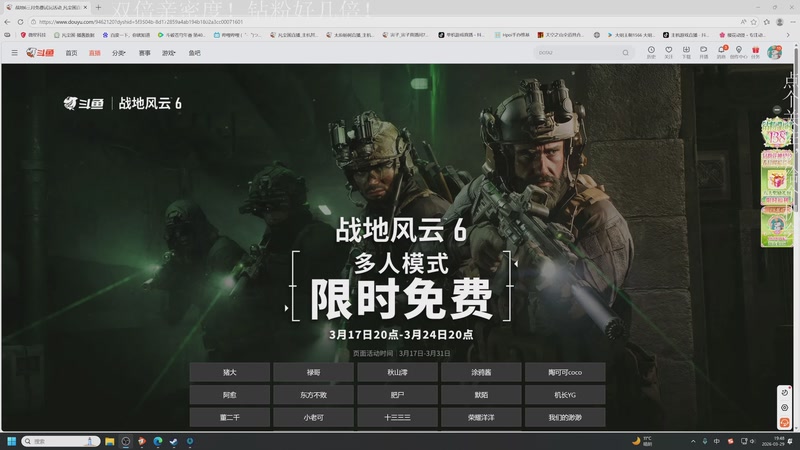Viewport: 800px width, 450px height.
Task: Click the 开播 start streaming icon
Action: [704, 52]
